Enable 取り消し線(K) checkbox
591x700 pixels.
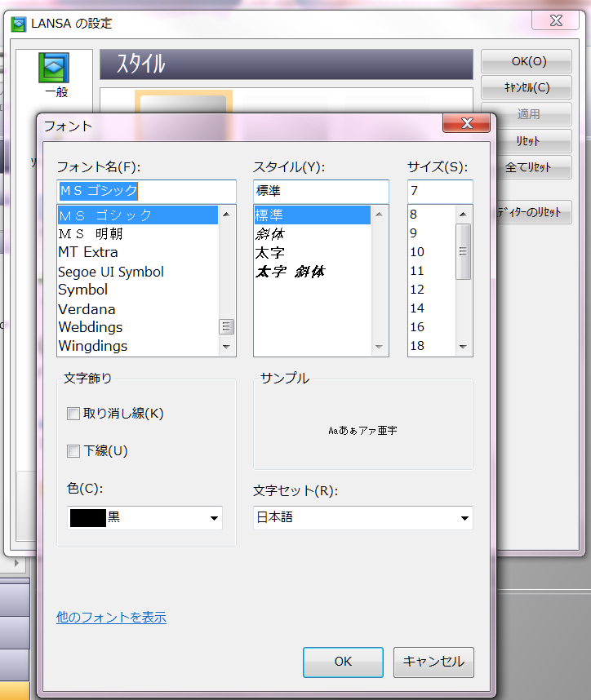pyautogui.click(x=73, y=414)
